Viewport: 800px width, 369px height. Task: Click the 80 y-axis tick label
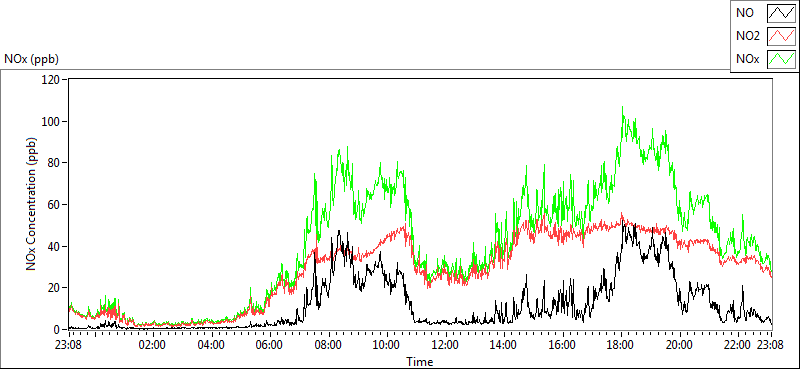(x=55, y=163)
